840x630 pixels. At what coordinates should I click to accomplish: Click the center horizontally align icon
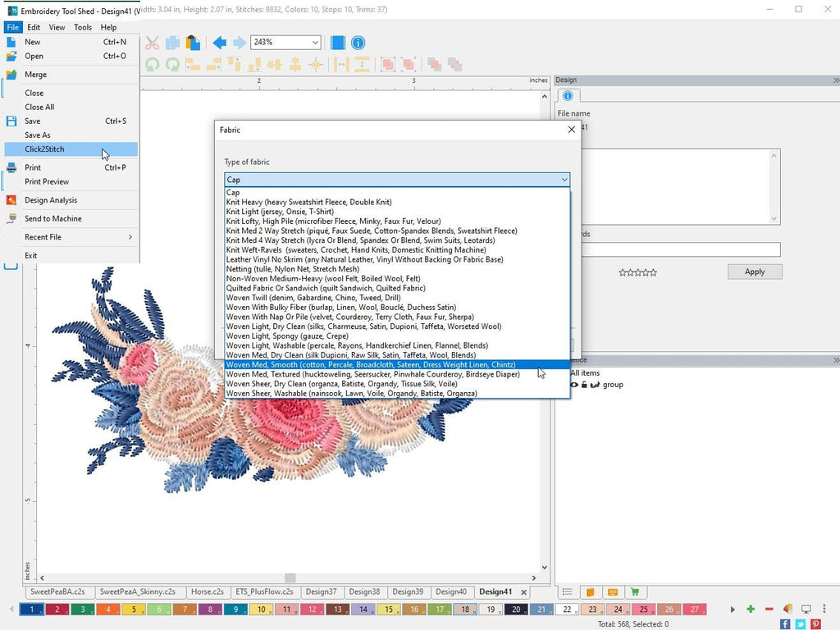(274, 65)
